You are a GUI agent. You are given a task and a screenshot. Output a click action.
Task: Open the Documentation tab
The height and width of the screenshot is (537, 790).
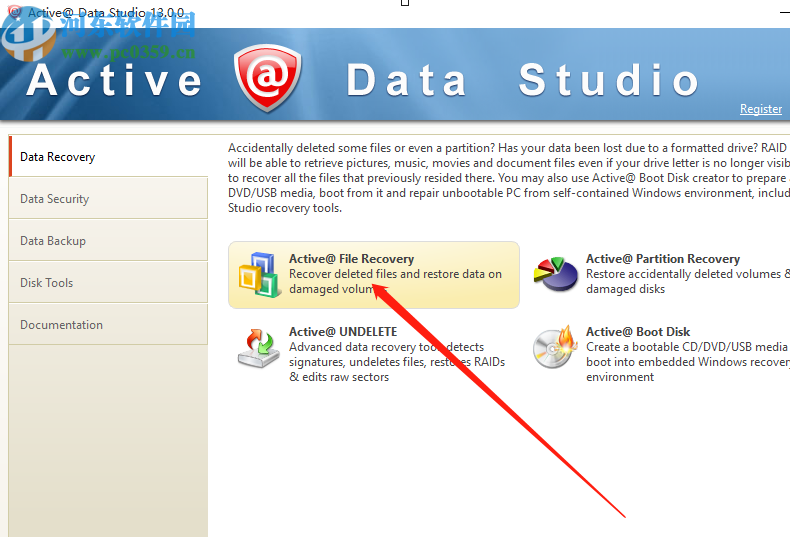click(108, 324)
